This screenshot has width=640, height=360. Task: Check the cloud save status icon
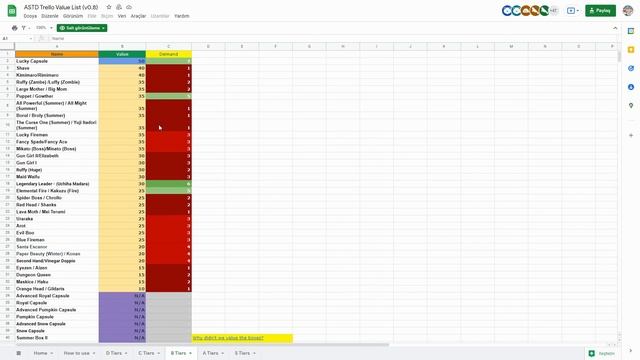(129, 7)
